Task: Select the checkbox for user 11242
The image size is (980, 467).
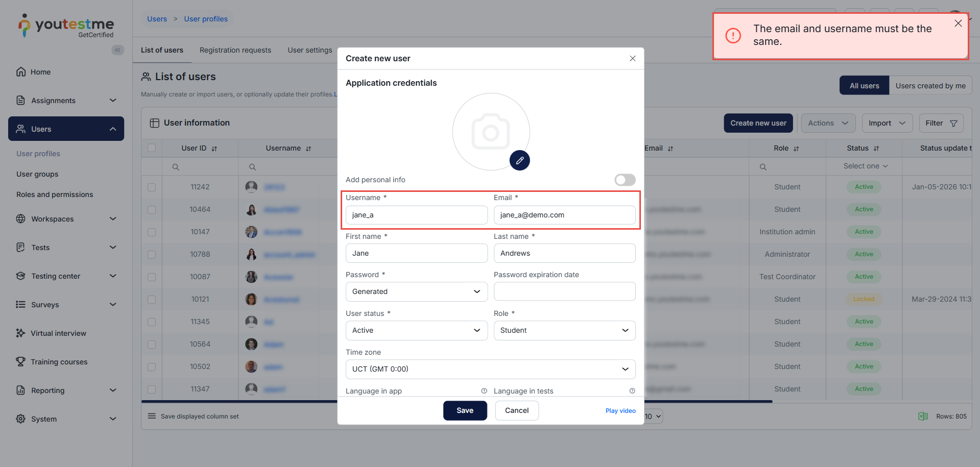Action: tap(152, 187)
